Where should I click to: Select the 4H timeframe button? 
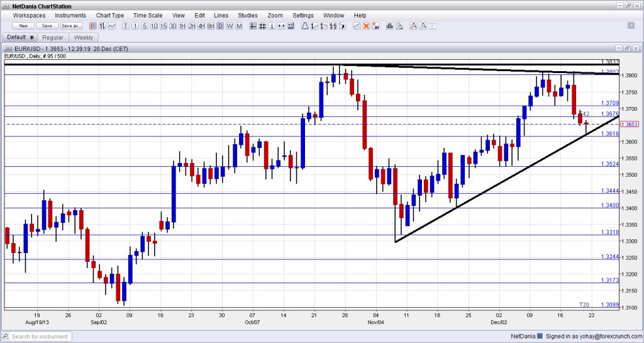201,26
